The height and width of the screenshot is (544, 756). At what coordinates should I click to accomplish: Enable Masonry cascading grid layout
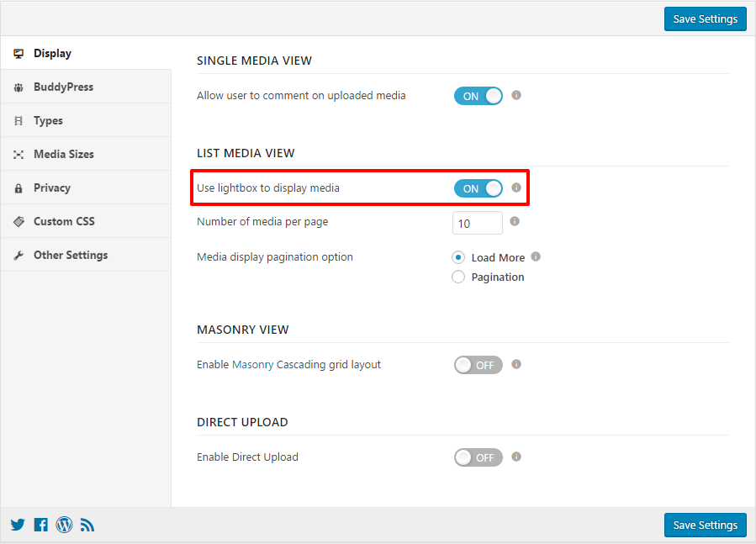click(478, 365)
